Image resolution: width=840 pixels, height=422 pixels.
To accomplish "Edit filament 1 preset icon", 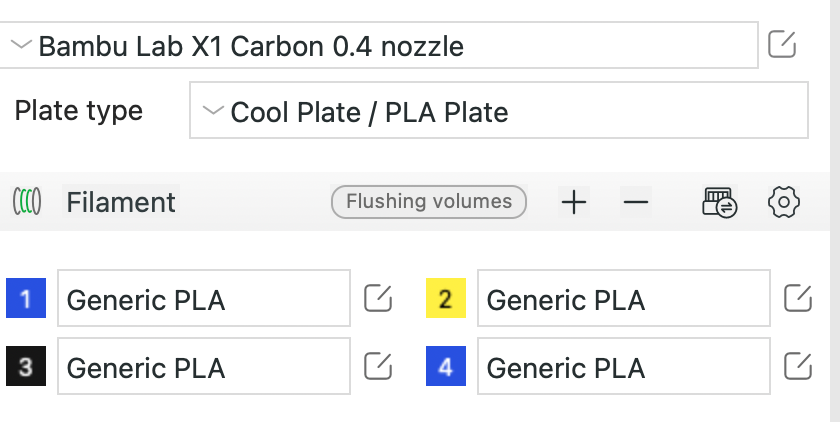I will click(377, 299).
